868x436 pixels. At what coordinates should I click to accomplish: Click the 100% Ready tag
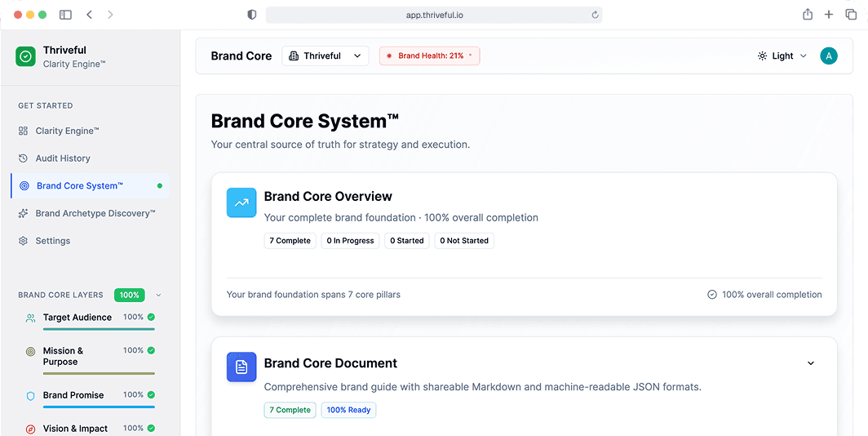(x=349, y=410)
